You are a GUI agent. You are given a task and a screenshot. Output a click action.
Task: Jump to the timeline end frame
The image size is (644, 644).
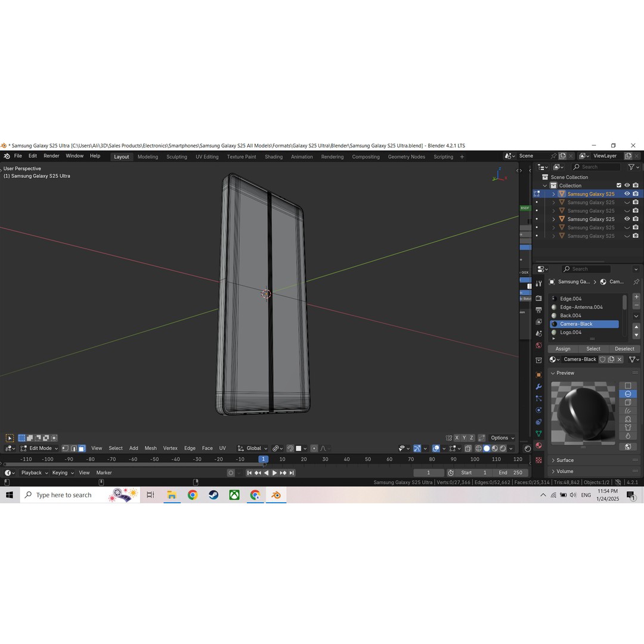point(292,473)
